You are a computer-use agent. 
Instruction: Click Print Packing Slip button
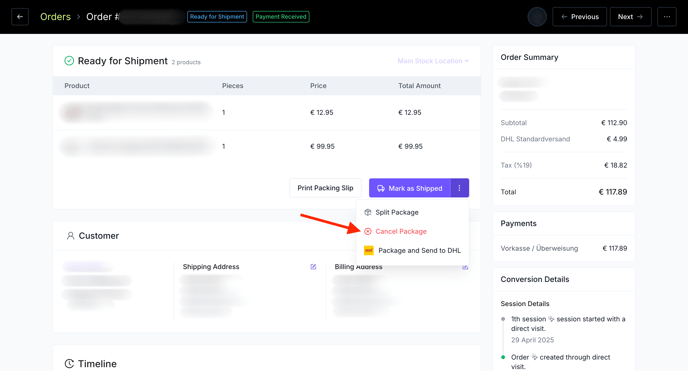(x=325, y=188)
